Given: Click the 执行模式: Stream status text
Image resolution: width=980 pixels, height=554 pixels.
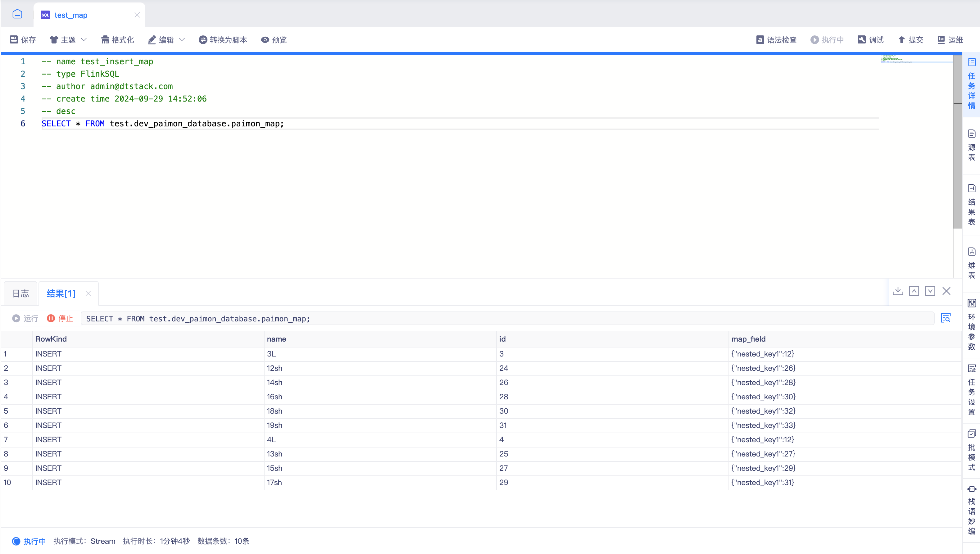Looking at the screenshot, I should [x=84, y=541].
